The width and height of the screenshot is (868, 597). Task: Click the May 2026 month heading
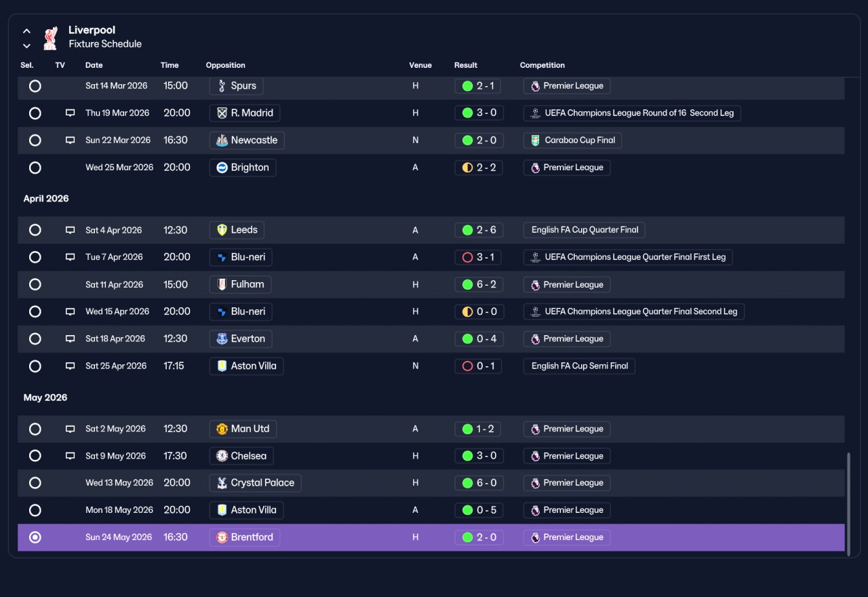(45, 398)
